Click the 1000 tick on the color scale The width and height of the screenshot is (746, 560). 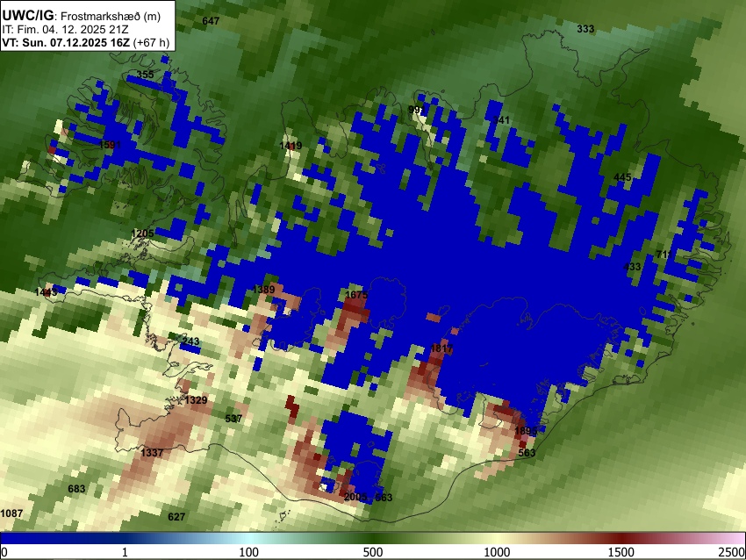pyautogui.click(x=497, y=552)
